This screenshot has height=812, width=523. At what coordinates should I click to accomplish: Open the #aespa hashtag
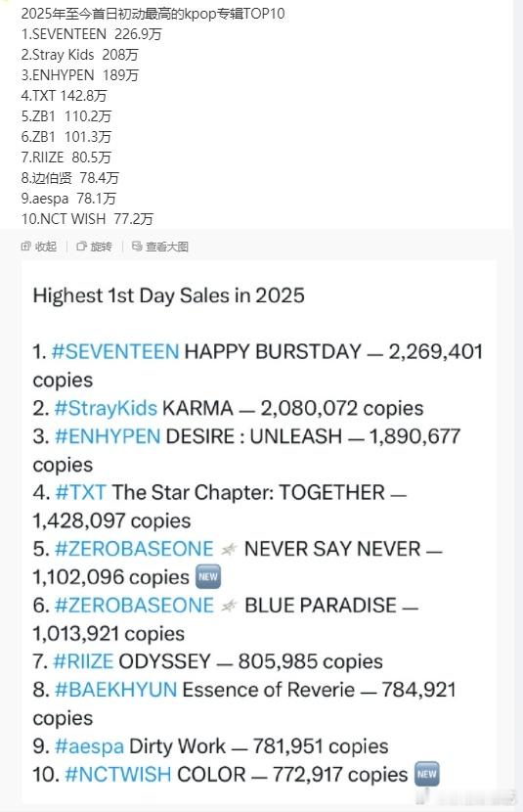click(89, 746)
